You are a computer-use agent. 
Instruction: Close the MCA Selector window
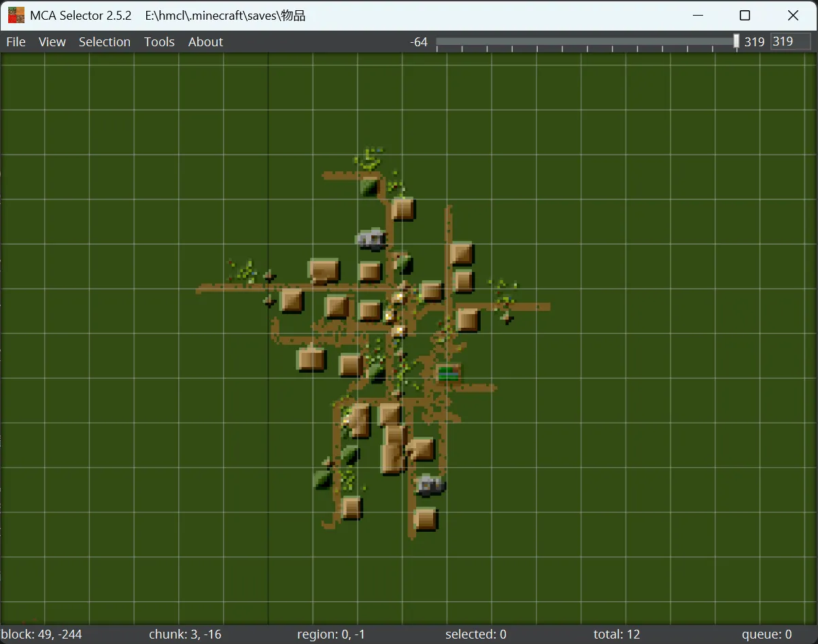pos(793,15)
